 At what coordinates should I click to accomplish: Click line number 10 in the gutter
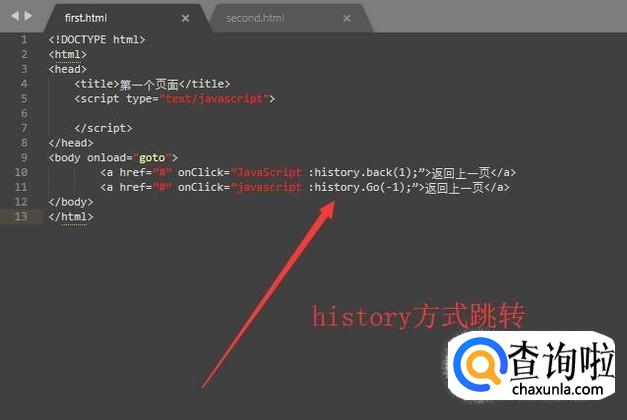tap(21, 172)
